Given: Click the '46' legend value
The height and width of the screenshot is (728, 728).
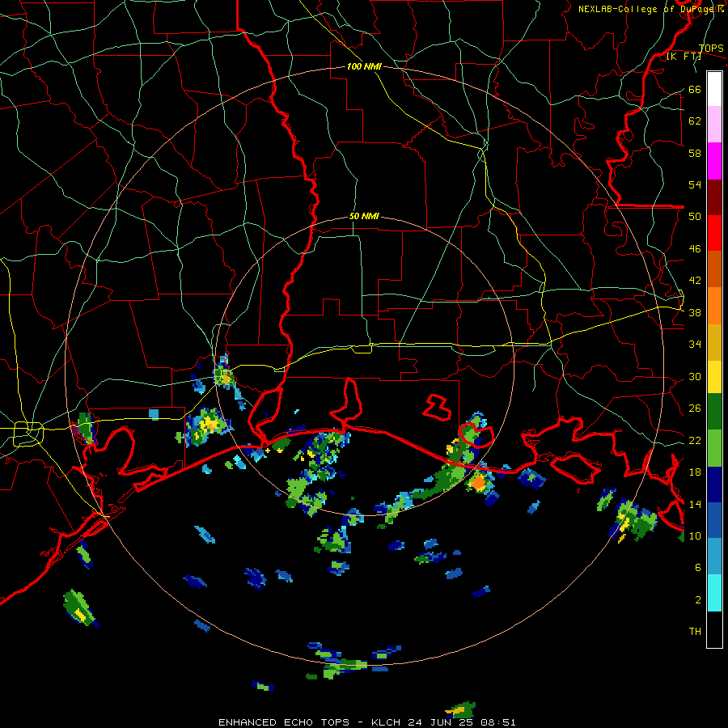Looking at the screenshot, I should pos(695,248).
